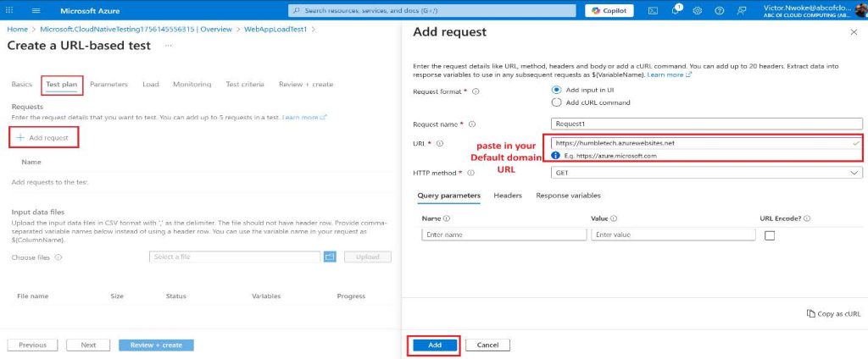
Task: Click the URL input field
Action: click(x=707, y=143)
